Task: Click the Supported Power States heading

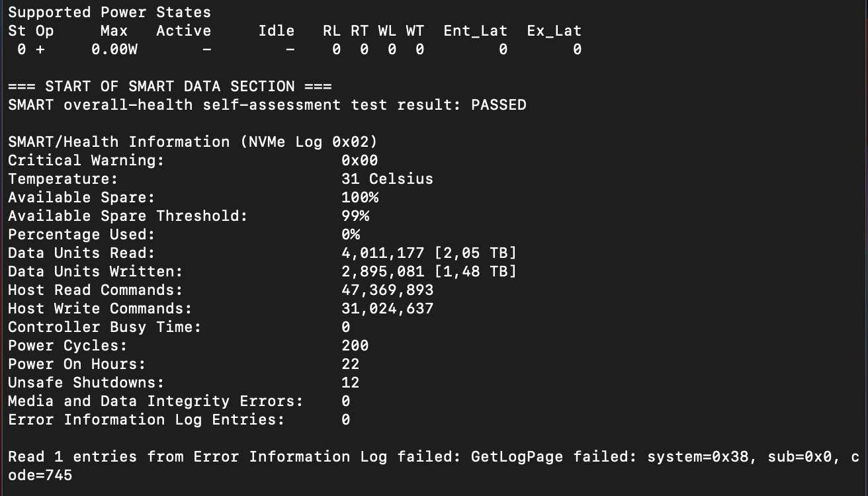Action: coord(109,13)
